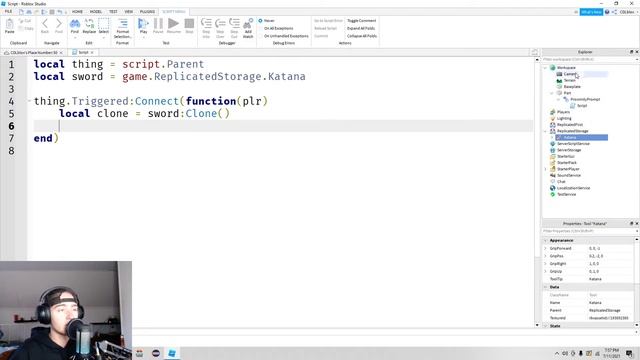Select SoundService in Explorer
Screen dimensions: 640x360
[569, 175]
